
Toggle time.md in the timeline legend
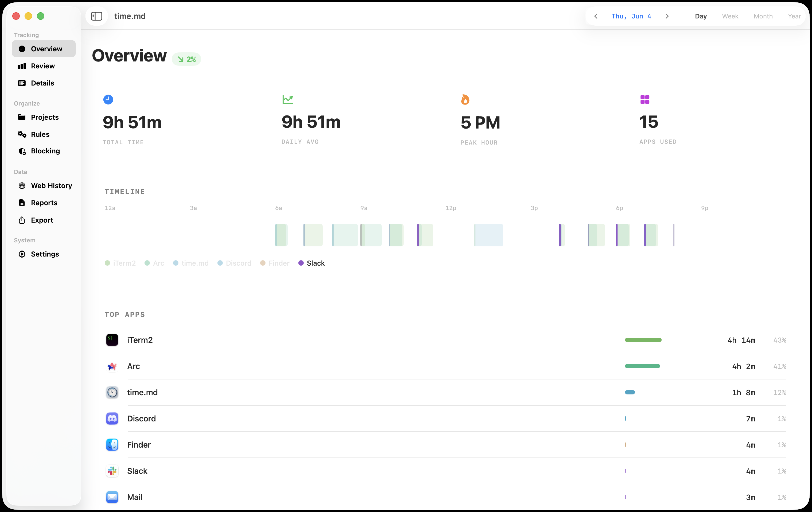pos(191,263)
